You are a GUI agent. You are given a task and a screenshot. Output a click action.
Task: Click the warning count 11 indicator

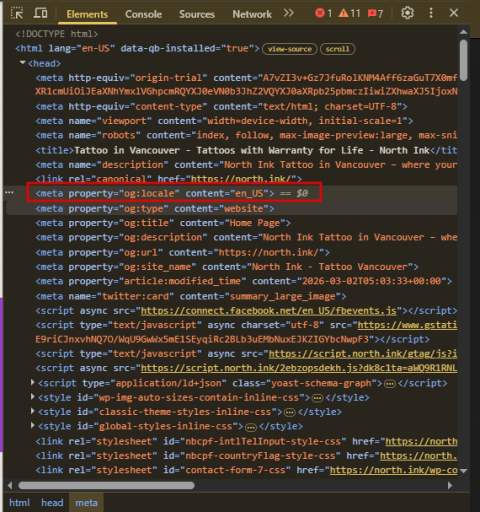[x=349, y=13]
